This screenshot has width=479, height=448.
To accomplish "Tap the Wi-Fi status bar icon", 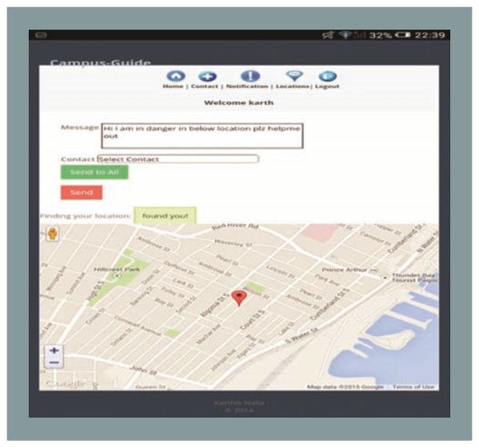I will pyautogui.click(x=345, y=35).
